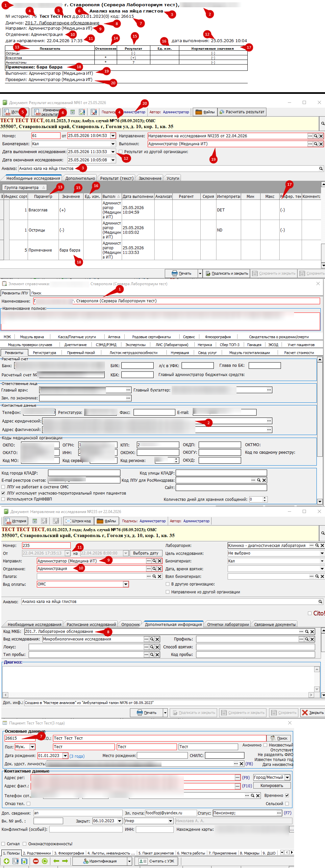This screenshot has width=325, height=868.
Task: Search Выполнил field via magnifier icon
Action: (x=315, y=144)
